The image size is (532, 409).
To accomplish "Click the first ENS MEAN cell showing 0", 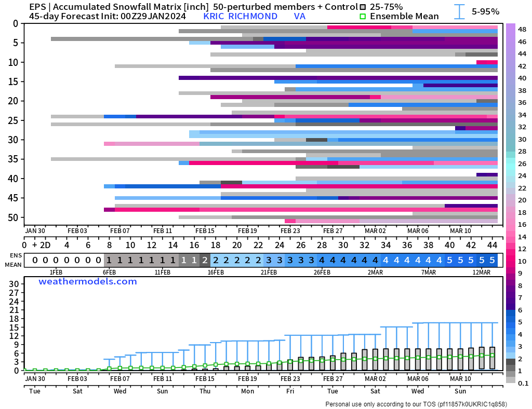I will 35,260.
